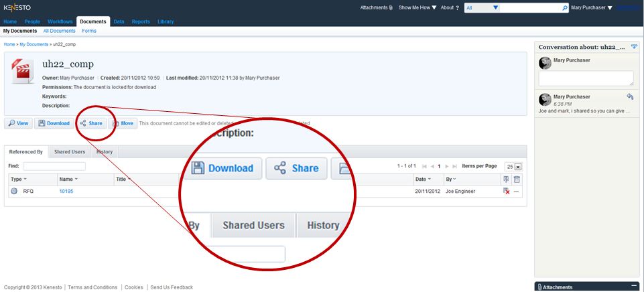Open the Cookies footer link
This screenshot has height=292, width=644.
[x=134, y=287]
